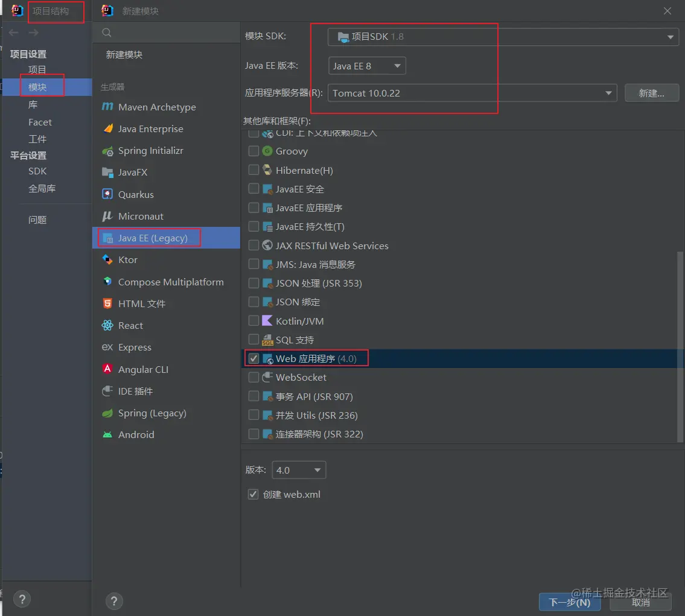685x616 pixels.
Task: Check the JavaEE 持久性(T) checkbox
Action: click(253, 226)
